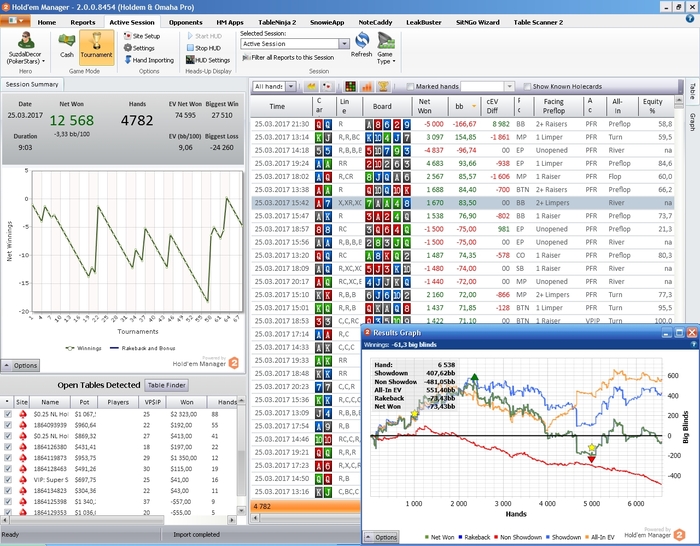Open the NoteCaddy tab
The image size is (700, 546).
pyautogui.click(x=375, y=22)
